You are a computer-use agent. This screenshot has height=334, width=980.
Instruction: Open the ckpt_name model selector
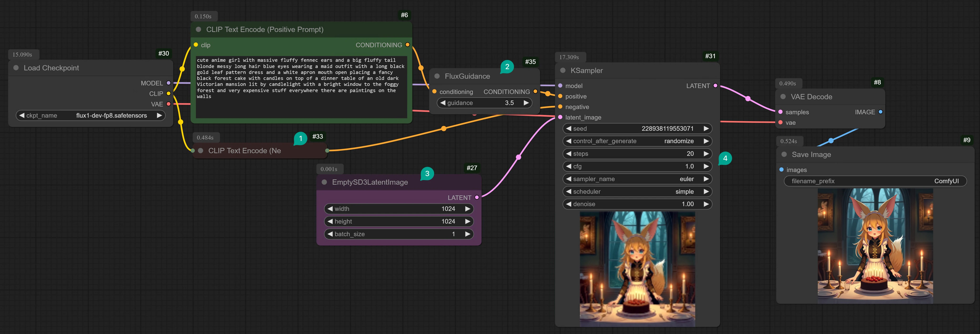click(x=91, y=115)
